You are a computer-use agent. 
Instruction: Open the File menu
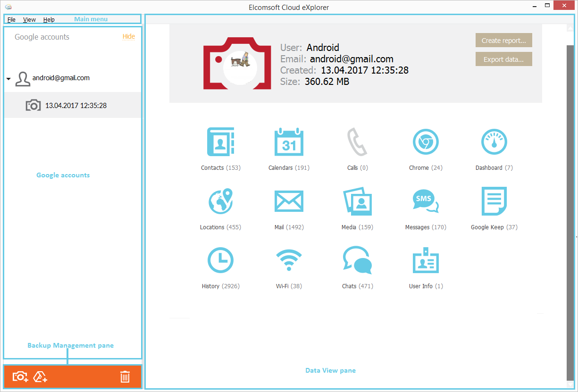pos(11,20)
